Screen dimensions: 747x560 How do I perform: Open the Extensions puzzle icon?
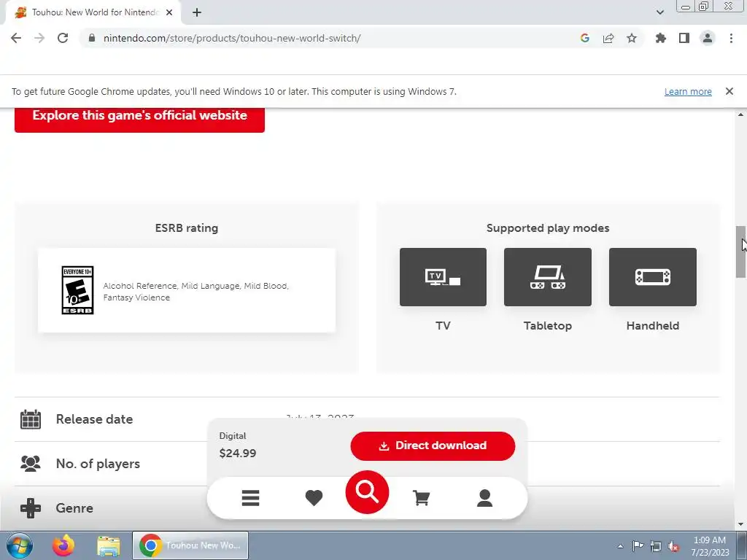(661, 38)
